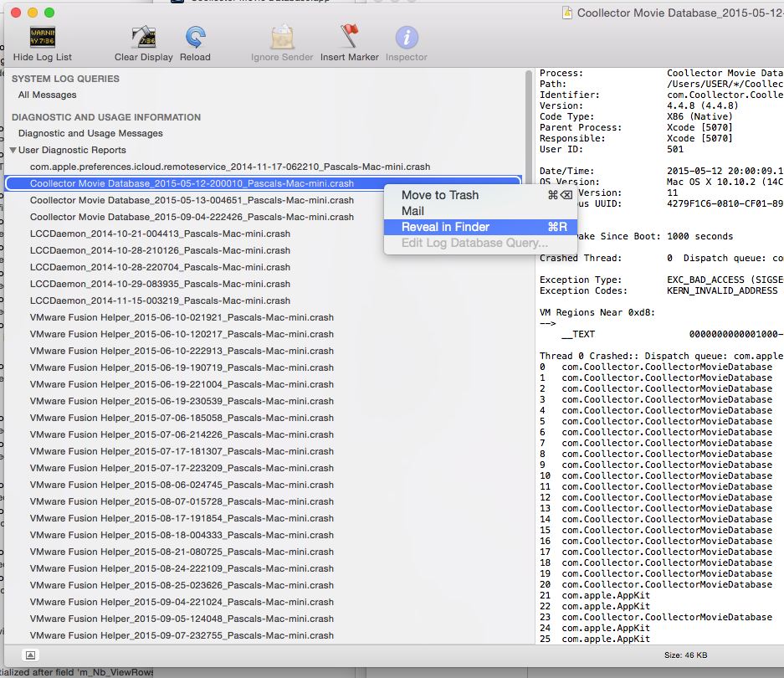Click the first 'Xcode [5070]' parent process value

pos(699,127)
